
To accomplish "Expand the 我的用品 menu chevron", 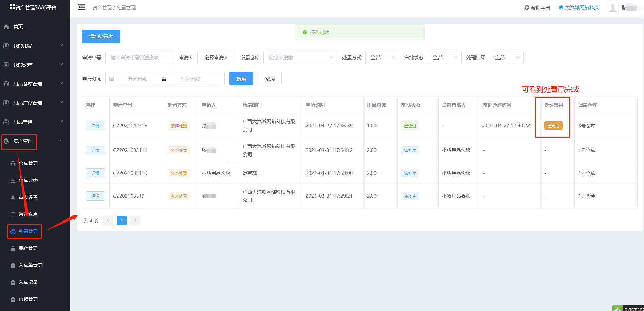I will coord(61,45).
